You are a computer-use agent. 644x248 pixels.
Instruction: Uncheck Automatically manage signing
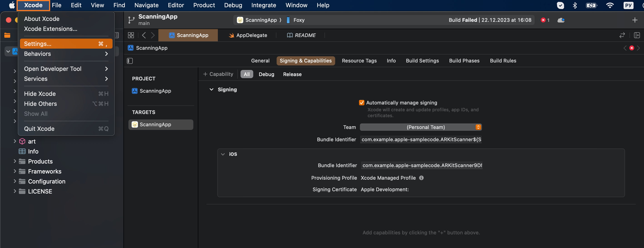click(361, 103)
